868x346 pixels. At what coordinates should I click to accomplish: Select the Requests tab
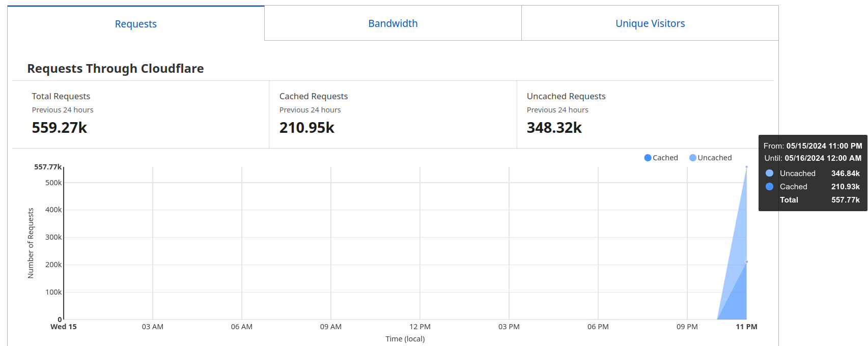click(x=135, y=24)
